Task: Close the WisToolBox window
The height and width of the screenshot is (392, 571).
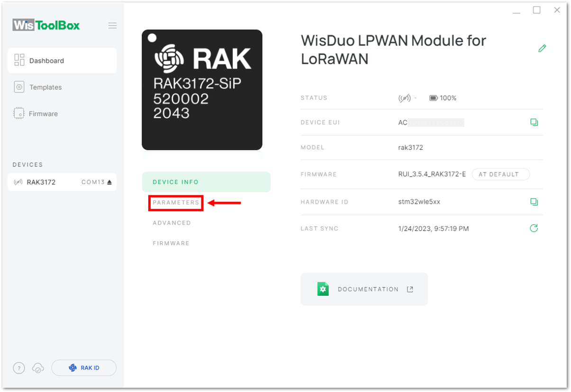Action: pos(557,10)
